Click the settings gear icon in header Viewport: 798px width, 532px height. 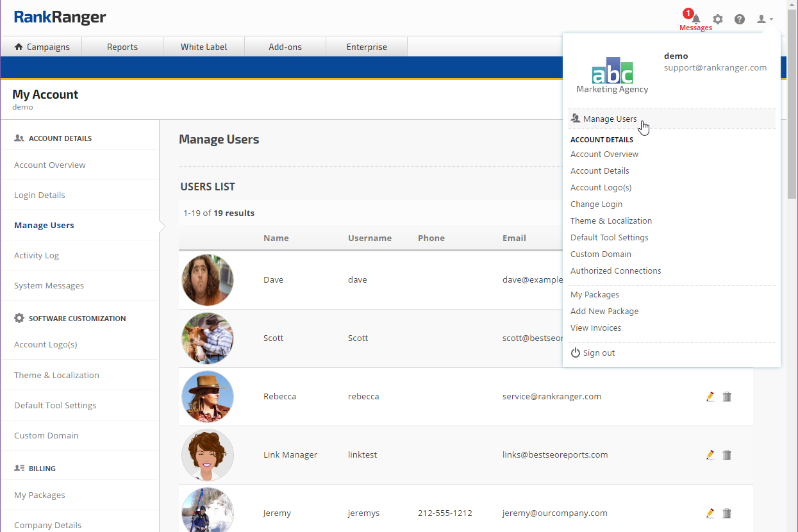click(x=718, y=19)
